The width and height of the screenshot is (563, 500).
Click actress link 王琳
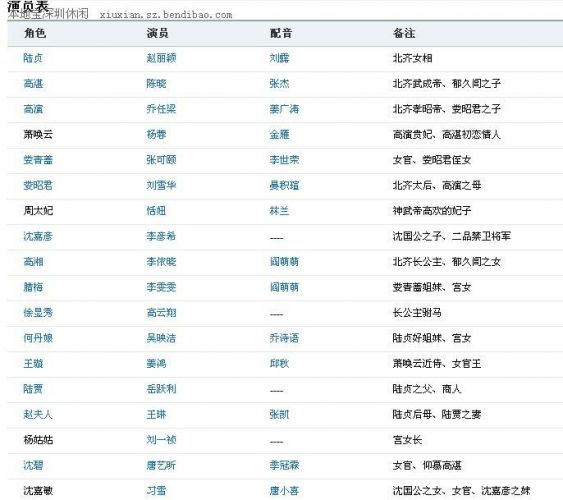156,415
